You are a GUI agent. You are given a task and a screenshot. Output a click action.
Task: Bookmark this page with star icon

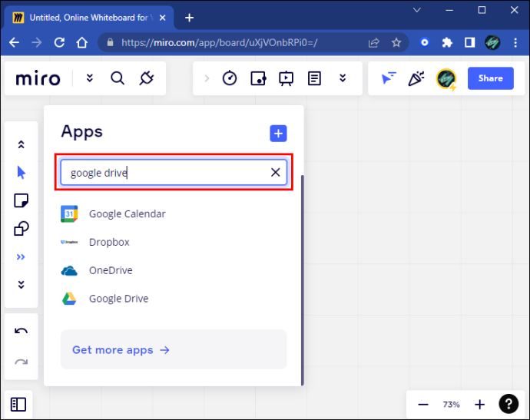coord(396,42)
